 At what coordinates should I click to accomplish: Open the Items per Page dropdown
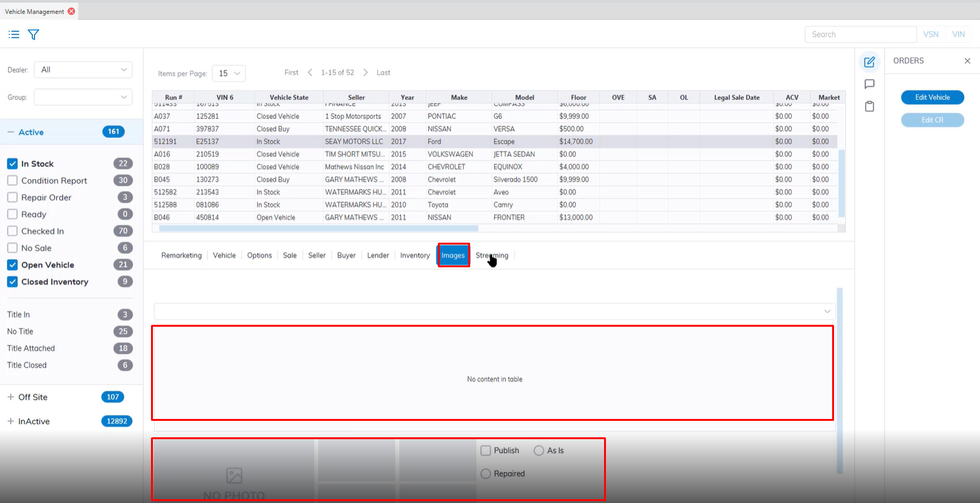(x=229, y=73)
